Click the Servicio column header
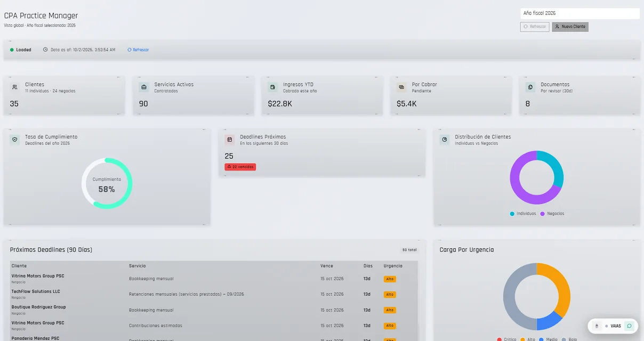The width and height of the screenshot is (644, 341). coord(138,266)
